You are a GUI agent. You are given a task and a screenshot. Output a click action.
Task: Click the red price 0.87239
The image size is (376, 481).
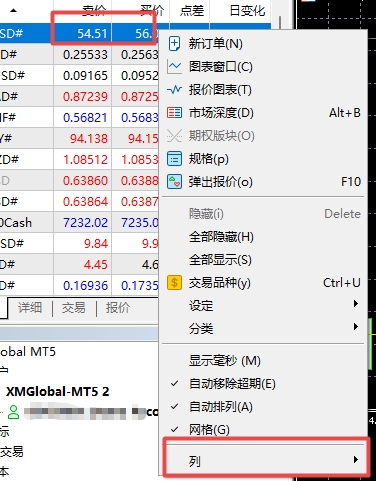[x=82, y=97]
